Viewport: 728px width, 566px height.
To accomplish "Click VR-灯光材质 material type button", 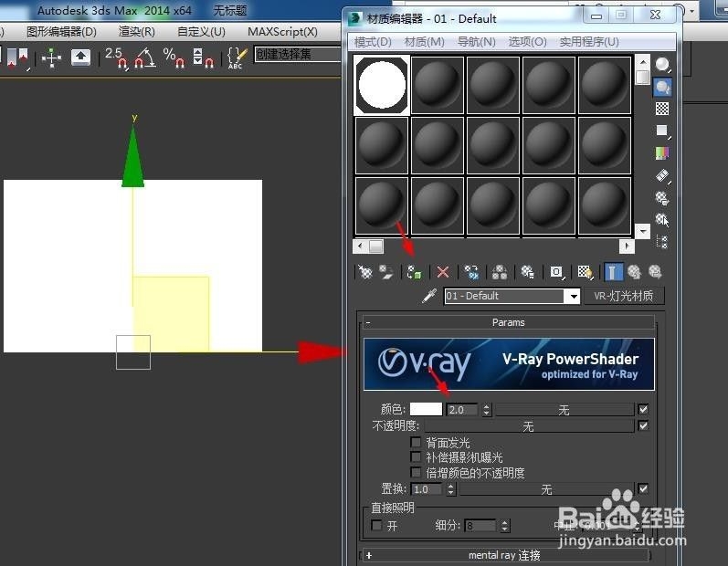I will pos(624,296).
